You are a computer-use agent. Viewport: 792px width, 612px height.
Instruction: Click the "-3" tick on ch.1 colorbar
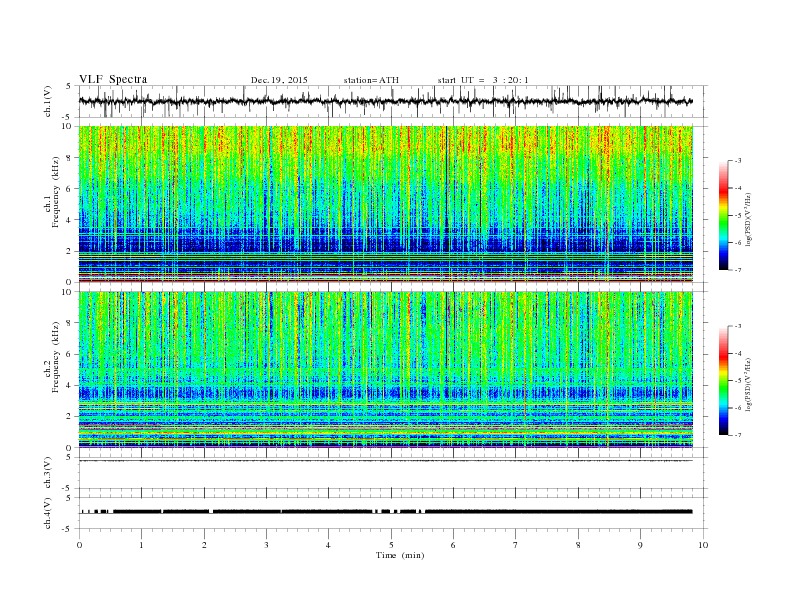(x=738, y=161)
